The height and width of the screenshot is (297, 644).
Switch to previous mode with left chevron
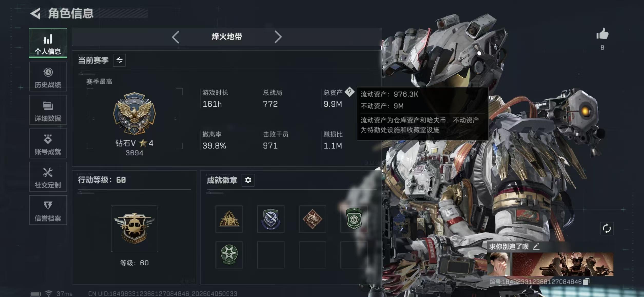[x=176, y=37]
